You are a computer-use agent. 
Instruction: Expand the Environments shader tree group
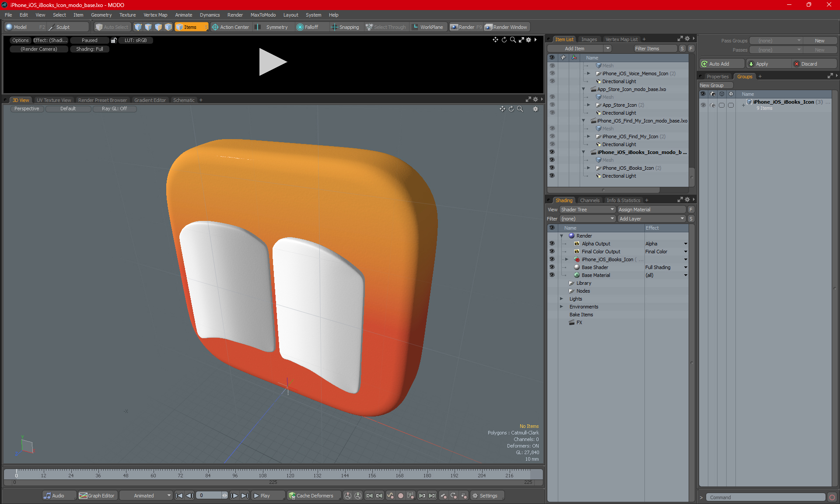pos(561,307)
